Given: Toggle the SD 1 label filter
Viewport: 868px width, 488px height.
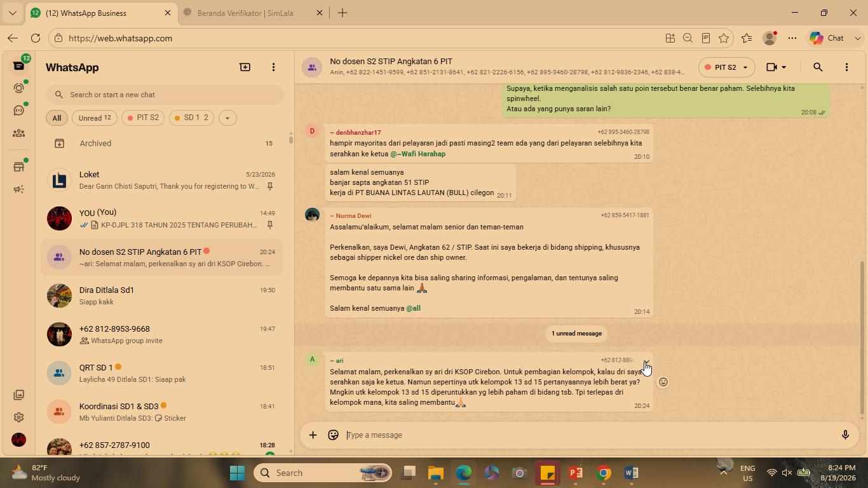Looking at the screenshot, I should [191, 118].
